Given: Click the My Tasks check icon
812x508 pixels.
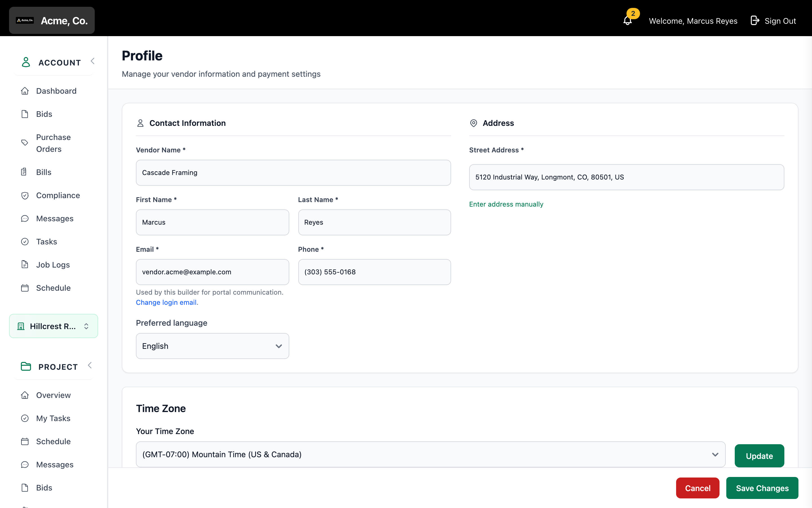Looking at the screenshot, I should point(25,418).
